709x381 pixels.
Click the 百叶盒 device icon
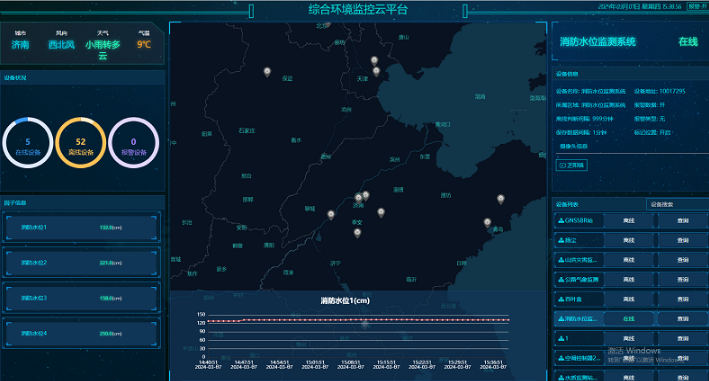[x=561, y=299]
